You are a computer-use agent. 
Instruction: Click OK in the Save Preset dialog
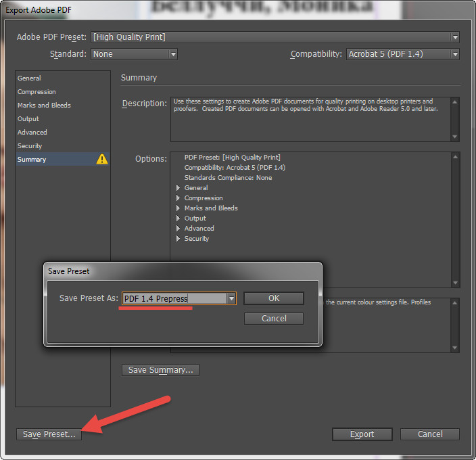coord(274,298)
